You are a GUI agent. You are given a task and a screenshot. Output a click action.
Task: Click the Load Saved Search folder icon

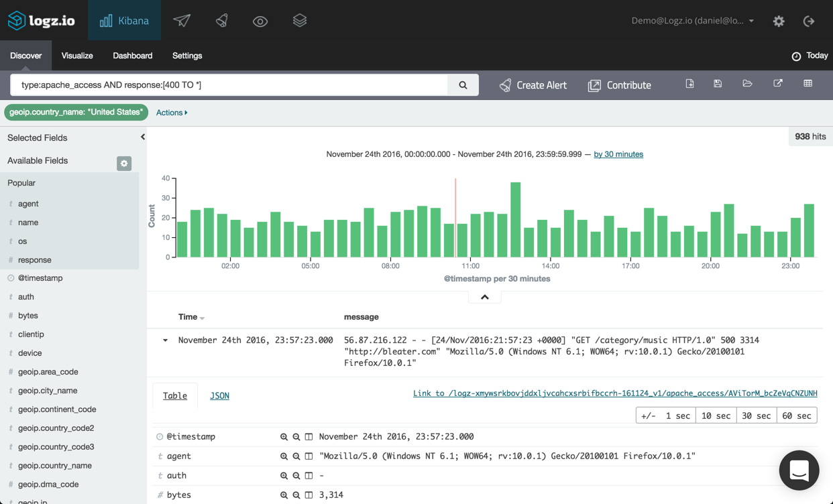(x=747, y=84)
